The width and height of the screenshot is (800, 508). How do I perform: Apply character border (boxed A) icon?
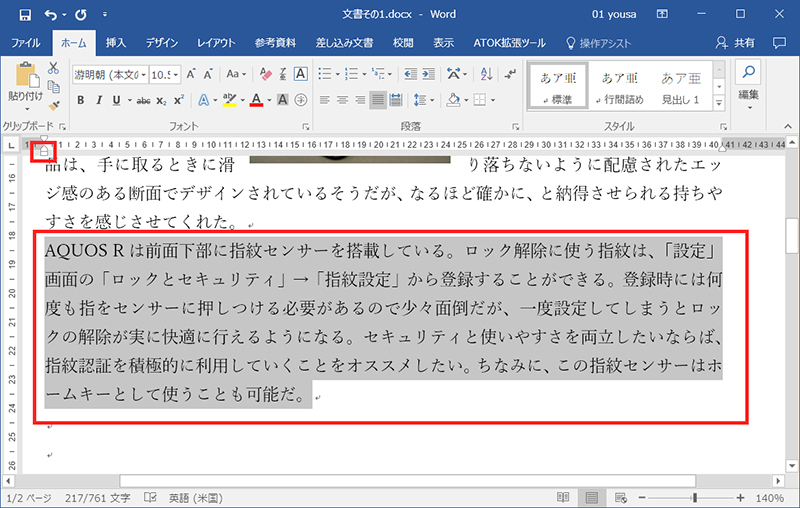(301, 74)
